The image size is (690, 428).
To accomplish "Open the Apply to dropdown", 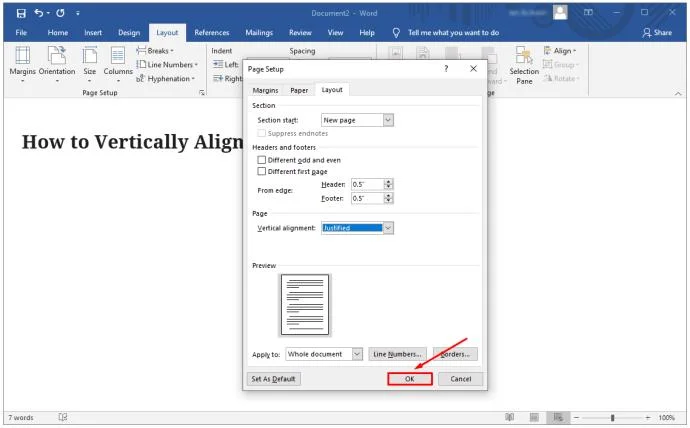I will coord(324,354).
